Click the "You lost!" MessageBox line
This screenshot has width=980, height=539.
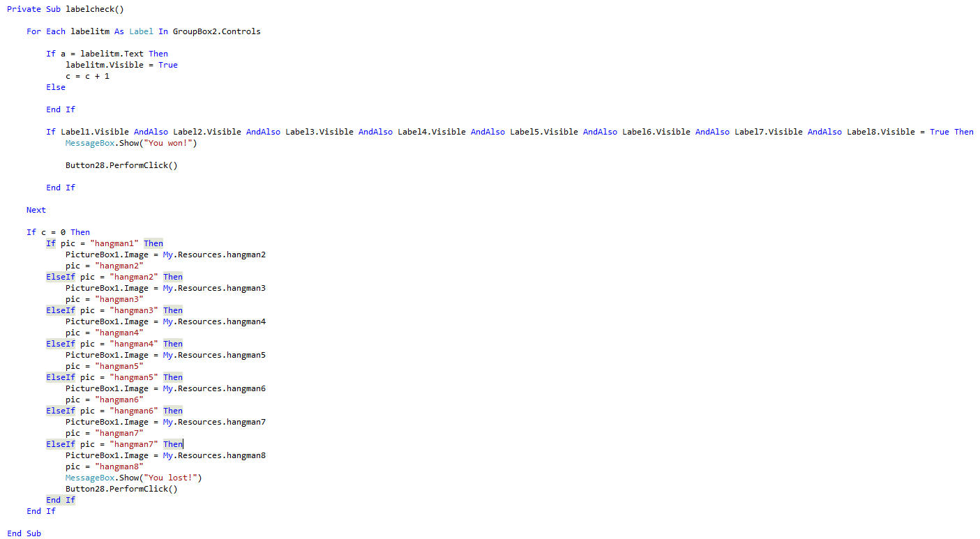click(x=133, y=477)
